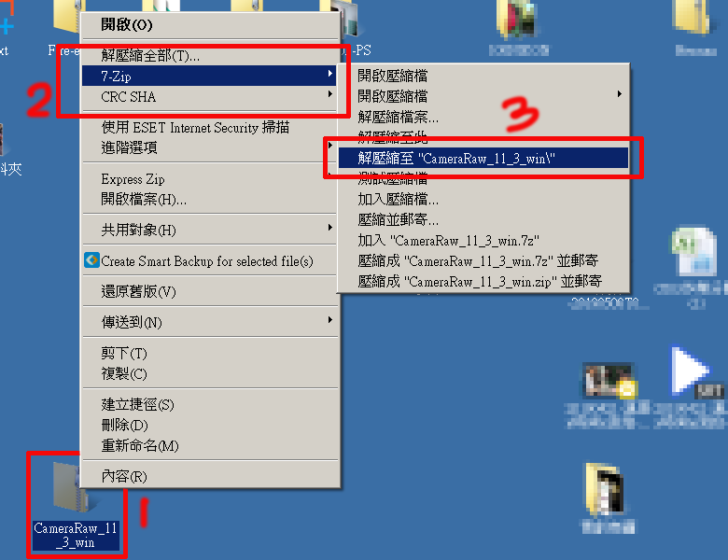The image size is (728, 560).
Task: Select the spreadsheet file icon on the desktop
Action: pyautogui.click(x=693, y=253)
